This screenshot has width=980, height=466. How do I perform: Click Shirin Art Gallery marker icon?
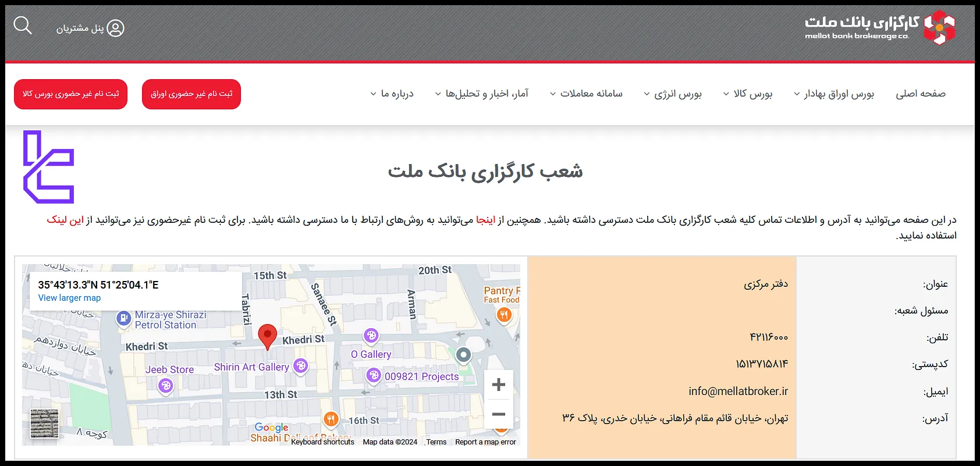[x=300, y=366]
